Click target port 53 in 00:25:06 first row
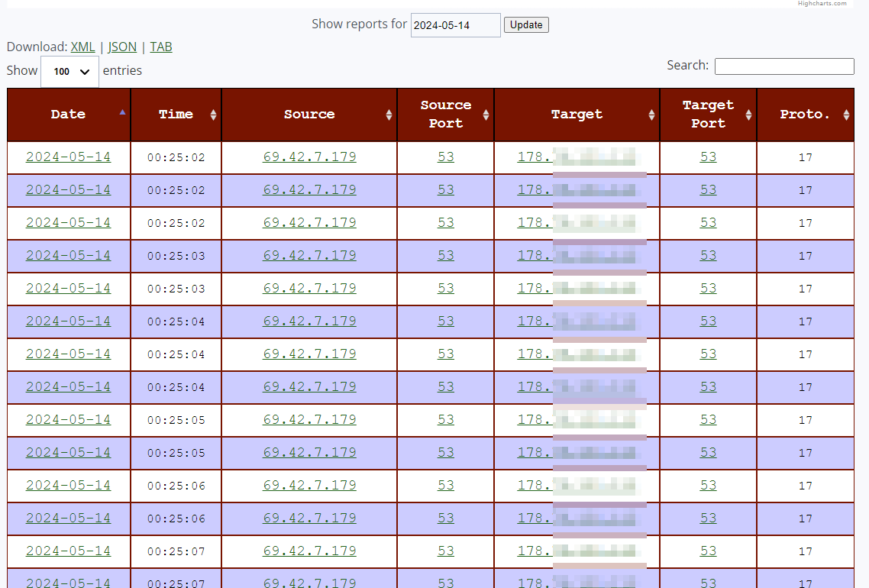Image resolution: width=869 pixels, height=588 pixels. click(709, 486)
